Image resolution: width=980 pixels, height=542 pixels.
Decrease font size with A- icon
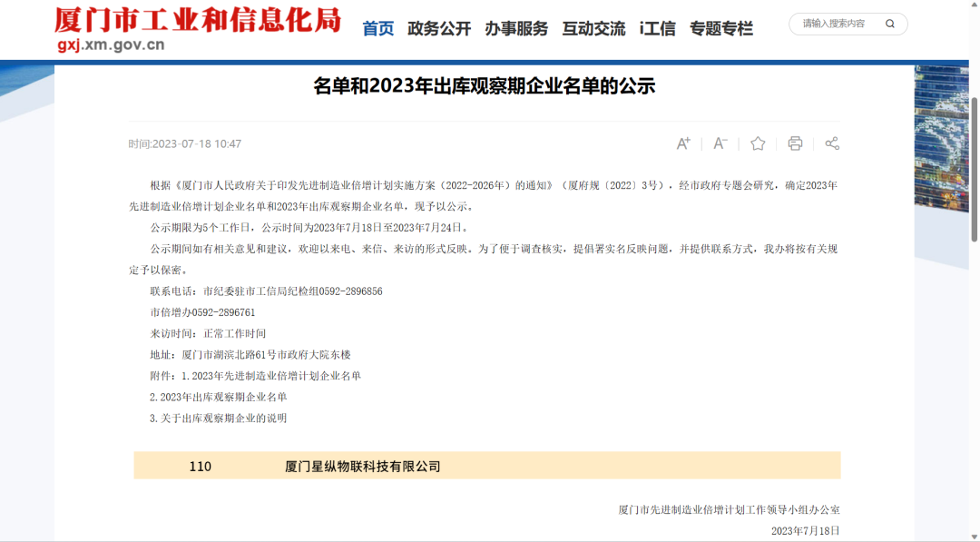click(720, 143)
